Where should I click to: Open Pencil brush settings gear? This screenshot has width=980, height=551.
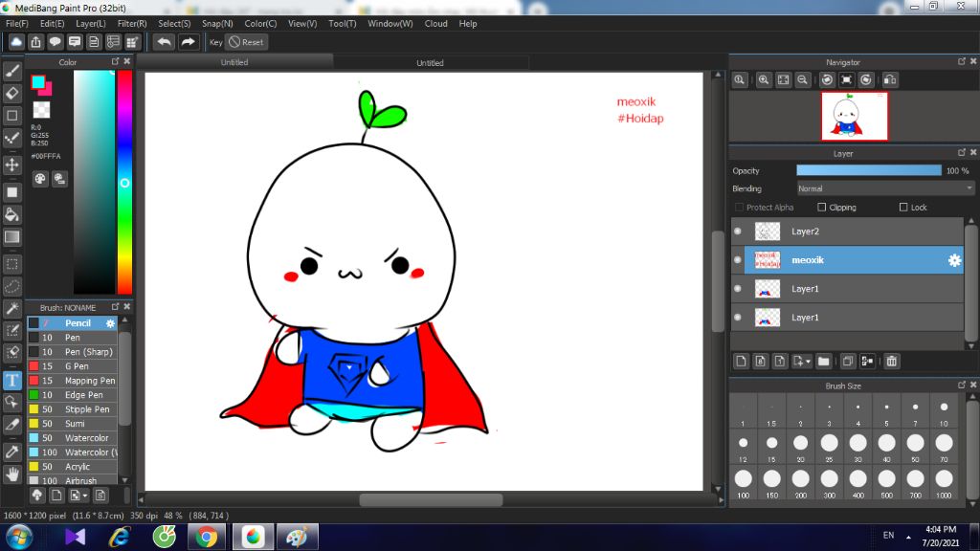tap(110, 323)
